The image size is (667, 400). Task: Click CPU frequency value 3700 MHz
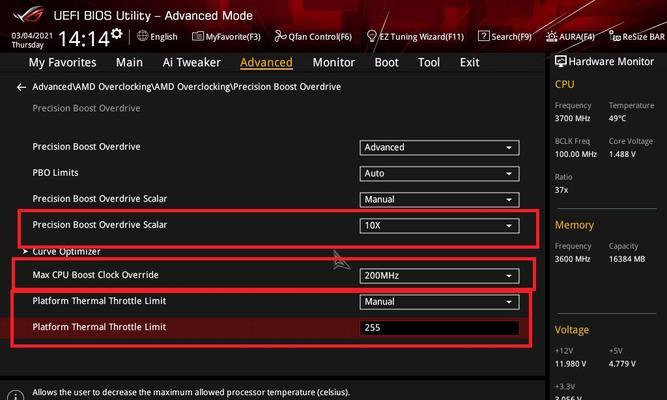click(573, 118)
